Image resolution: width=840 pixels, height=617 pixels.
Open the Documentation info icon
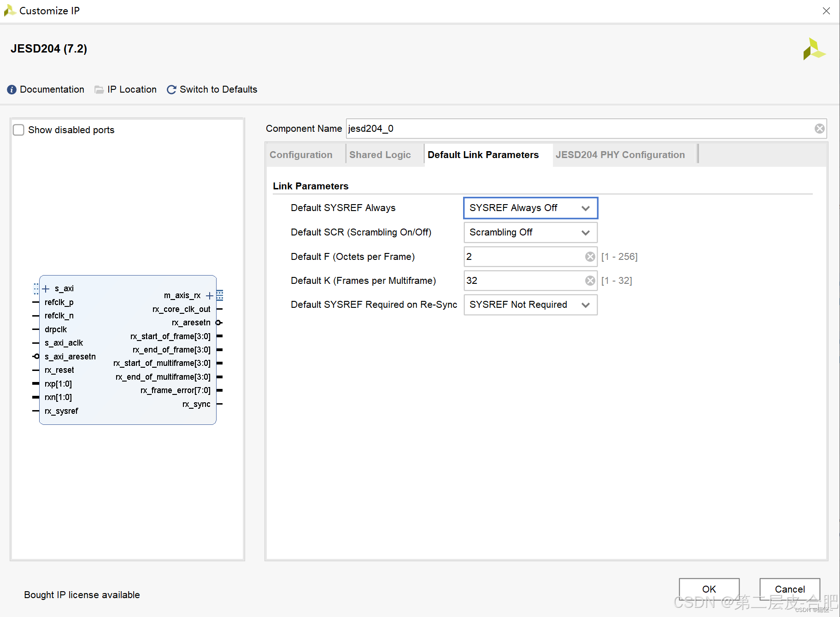12,89
